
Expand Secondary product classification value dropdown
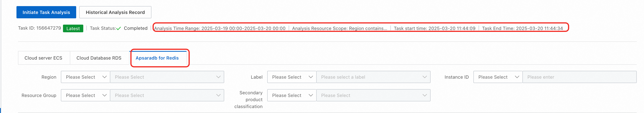tap(373, 95)
